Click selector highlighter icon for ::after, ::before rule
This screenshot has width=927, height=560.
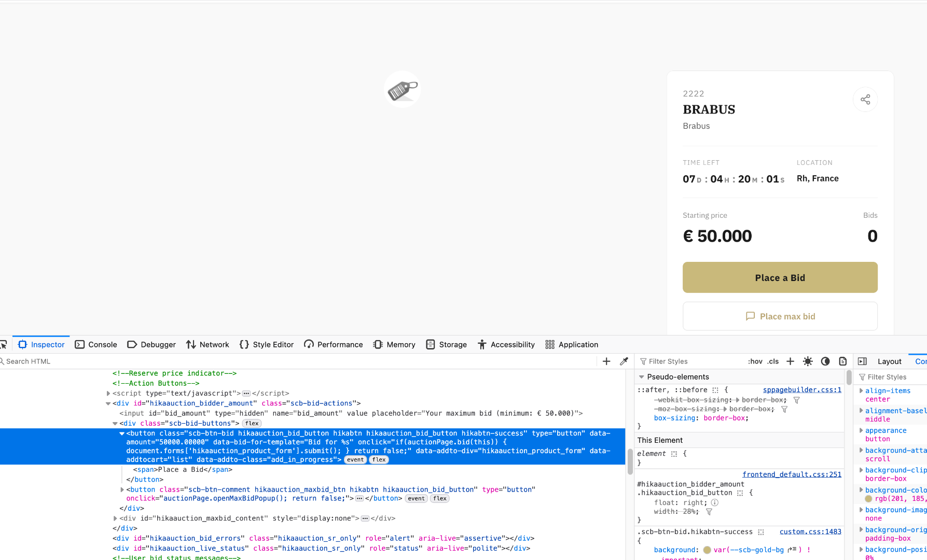[x=715, y=390]
